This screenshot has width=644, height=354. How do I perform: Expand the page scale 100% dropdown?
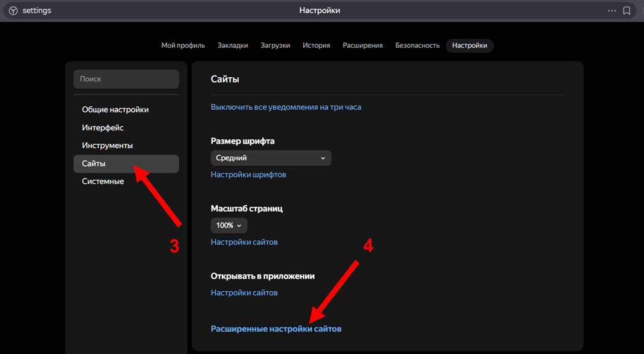pyautogui.click(x=229, y=226)
